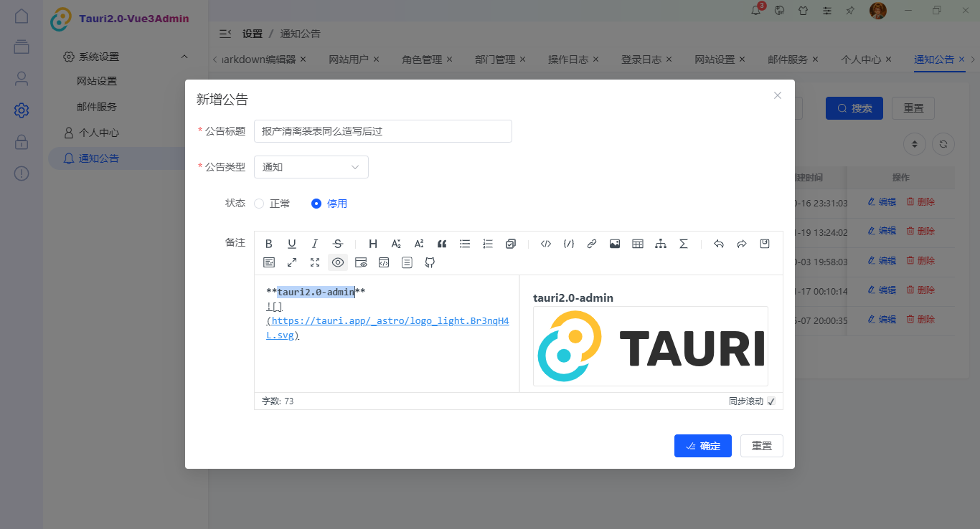
Task: Select the 正常 status radio button
Action: pos(258,203)
